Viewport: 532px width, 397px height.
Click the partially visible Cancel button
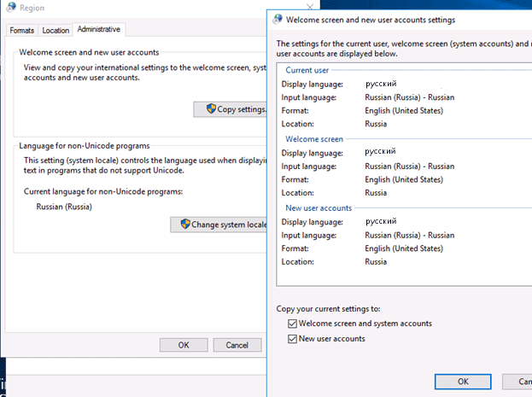click(517, 382)
